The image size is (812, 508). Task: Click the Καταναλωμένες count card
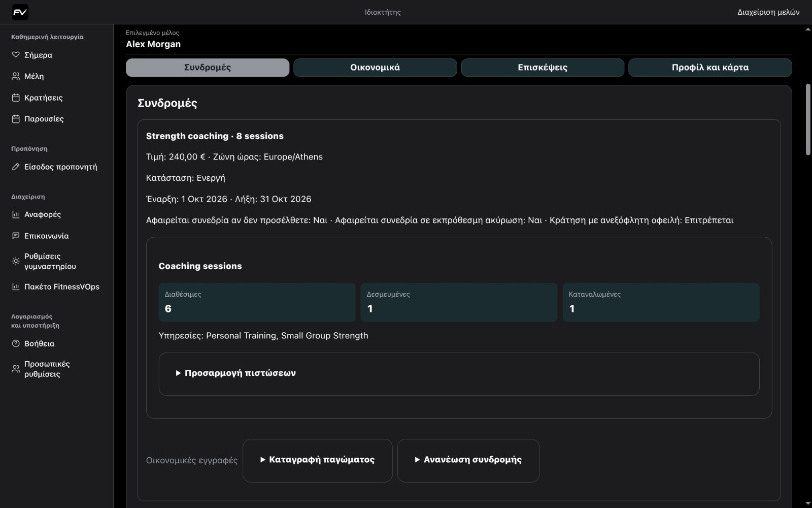coord(661,302)
